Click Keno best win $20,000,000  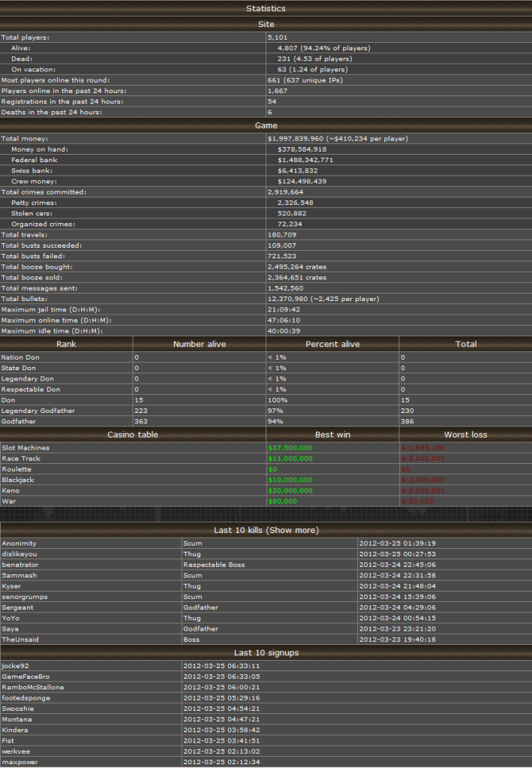(290, 491)
